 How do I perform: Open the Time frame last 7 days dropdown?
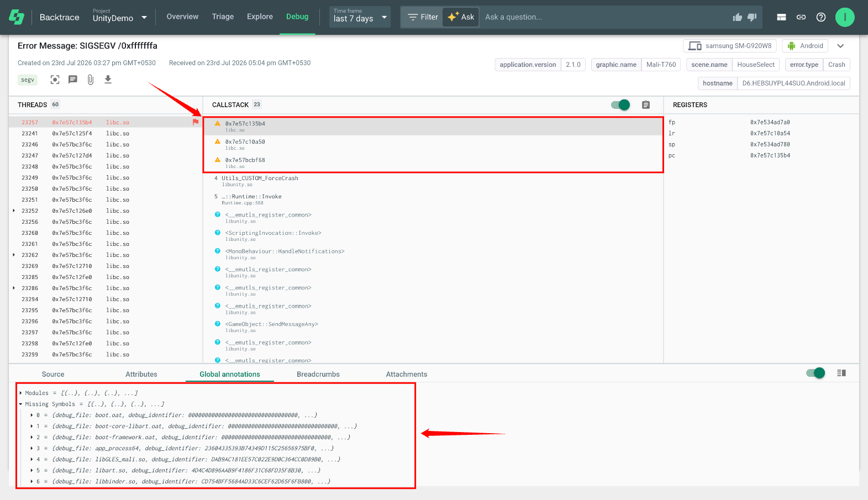click(x=360, y=17)
